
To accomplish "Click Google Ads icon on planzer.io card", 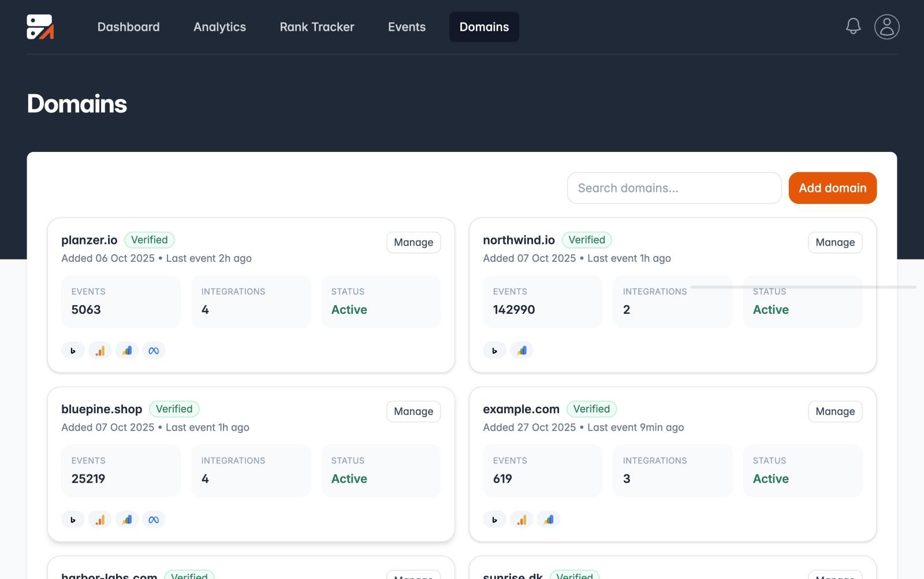I will 127,350.
